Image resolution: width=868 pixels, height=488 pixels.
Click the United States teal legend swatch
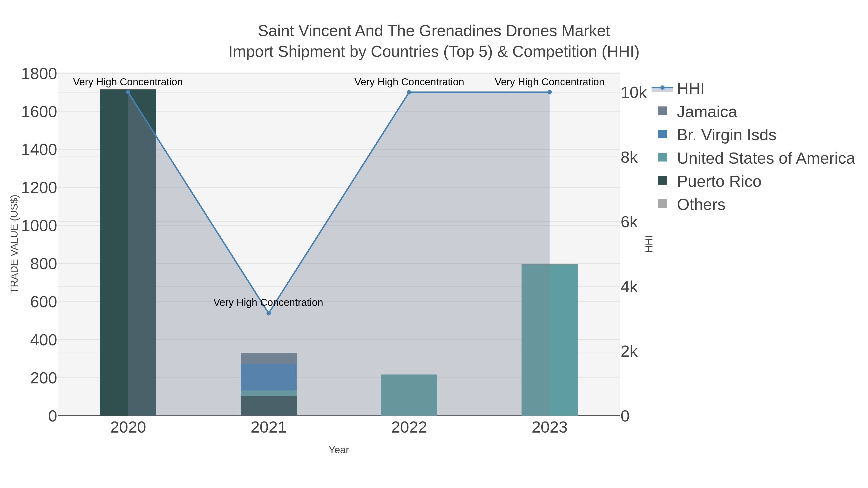click(x=662, y=157)
